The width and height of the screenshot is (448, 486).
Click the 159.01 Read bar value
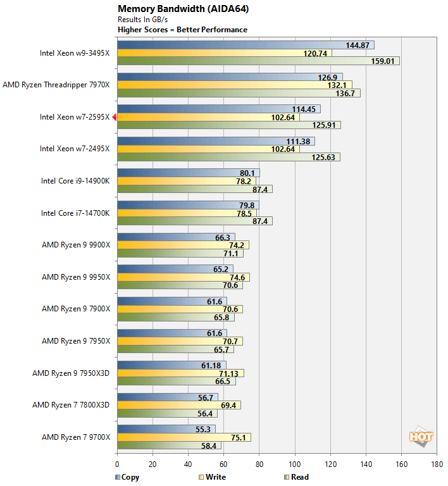383,61
